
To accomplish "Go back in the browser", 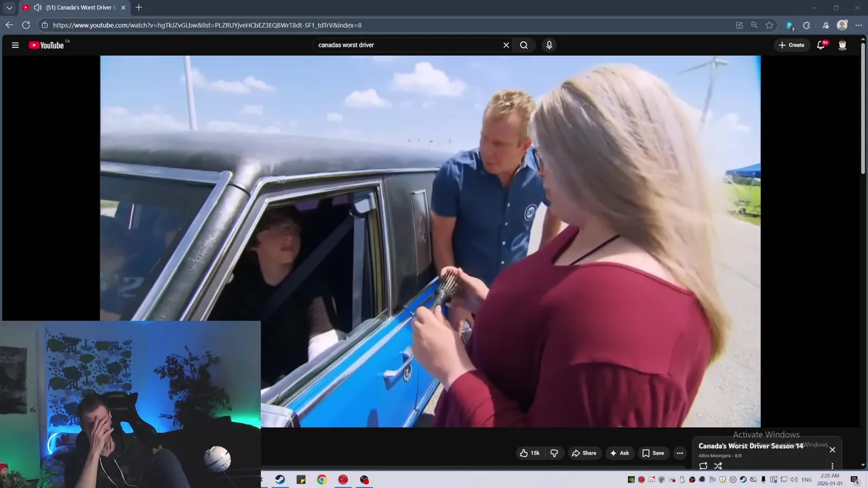I will click(9, 25).
